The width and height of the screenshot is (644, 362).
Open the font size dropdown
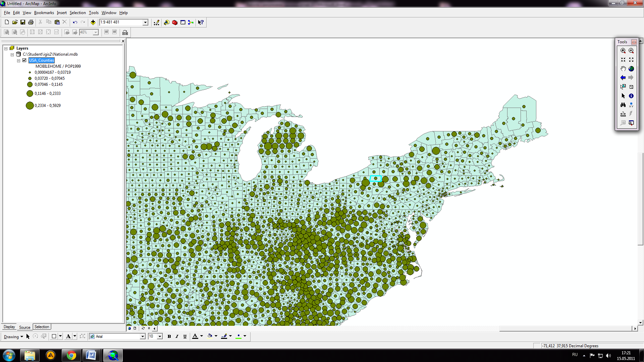point(160,337)
